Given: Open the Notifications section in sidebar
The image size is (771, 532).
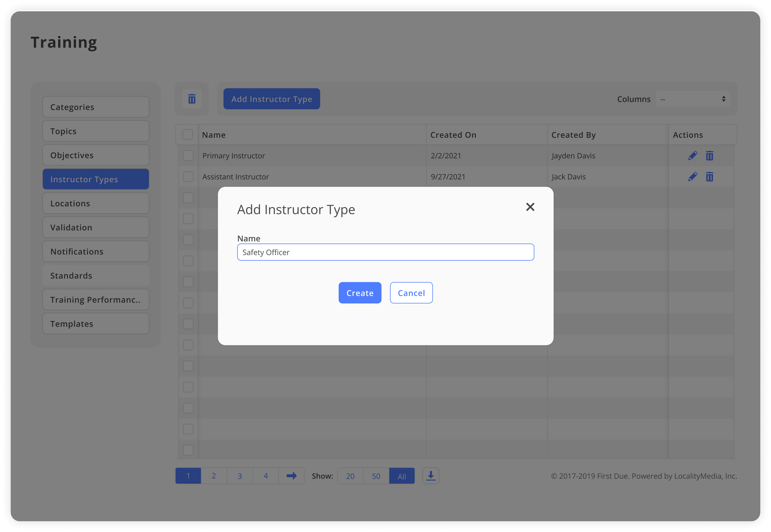Looking at the screenshot, I should [x=96, y=251].
